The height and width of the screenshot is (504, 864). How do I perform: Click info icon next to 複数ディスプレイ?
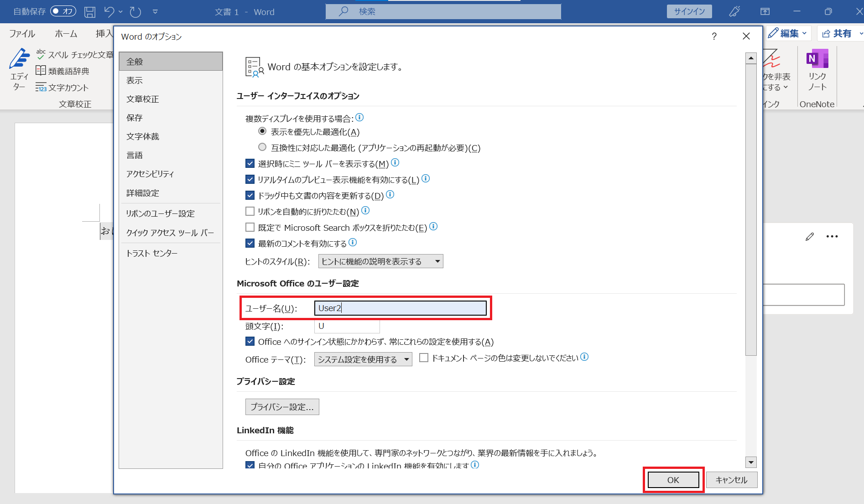(359, 117)
